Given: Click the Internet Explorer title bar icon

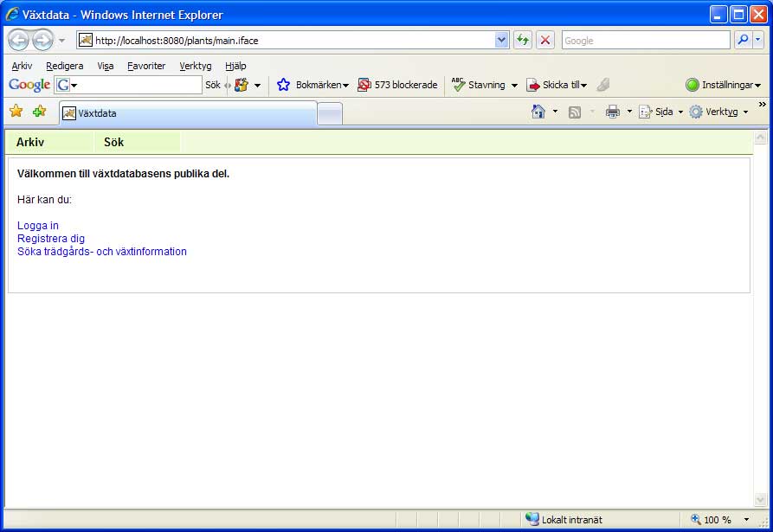Looking at the screenshot, I should (x=12, y=15).
